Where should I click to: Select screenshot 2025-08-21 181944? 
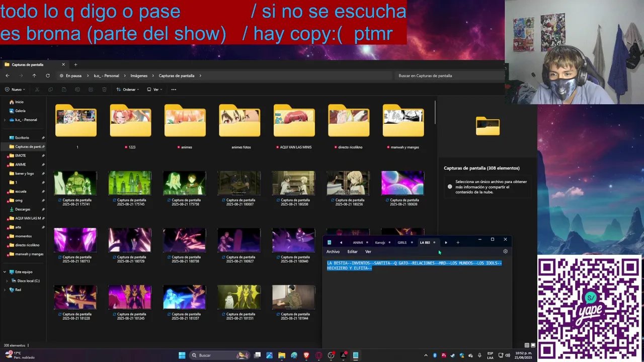(x=293, y=303)
